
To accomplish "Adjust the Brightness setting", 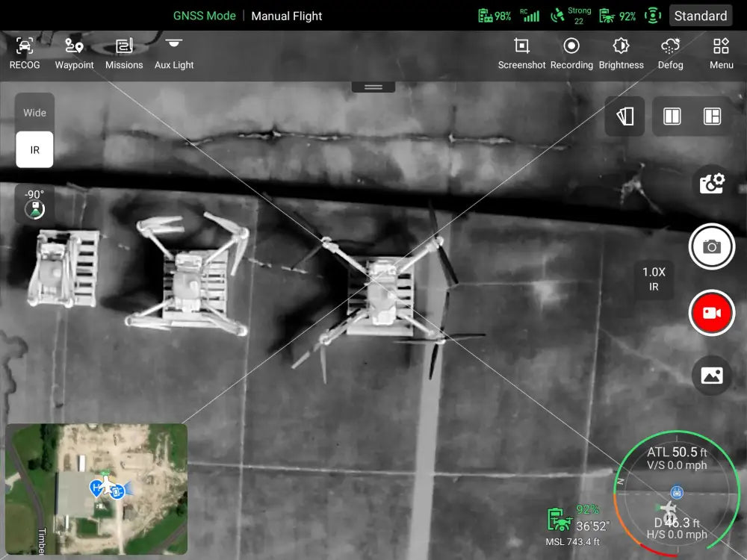I will [x=621, y=53].
